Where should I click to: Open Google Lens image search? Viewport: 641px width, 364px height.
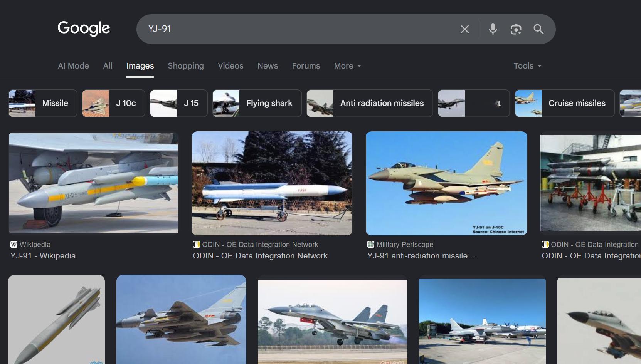(516, 29)
